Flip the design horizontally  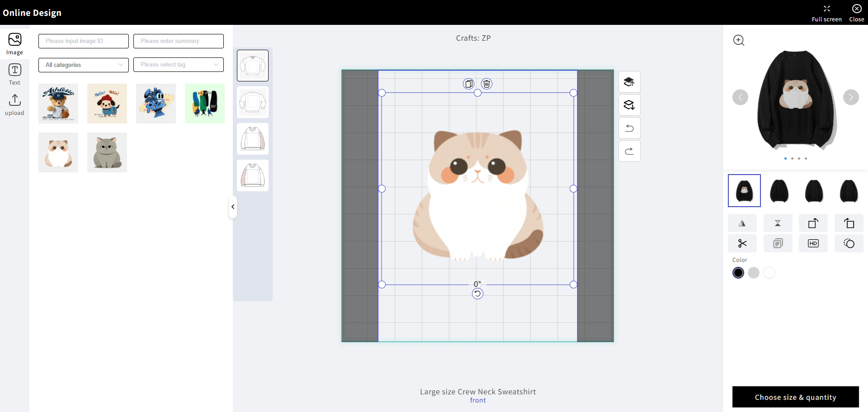tap(742, 223)
